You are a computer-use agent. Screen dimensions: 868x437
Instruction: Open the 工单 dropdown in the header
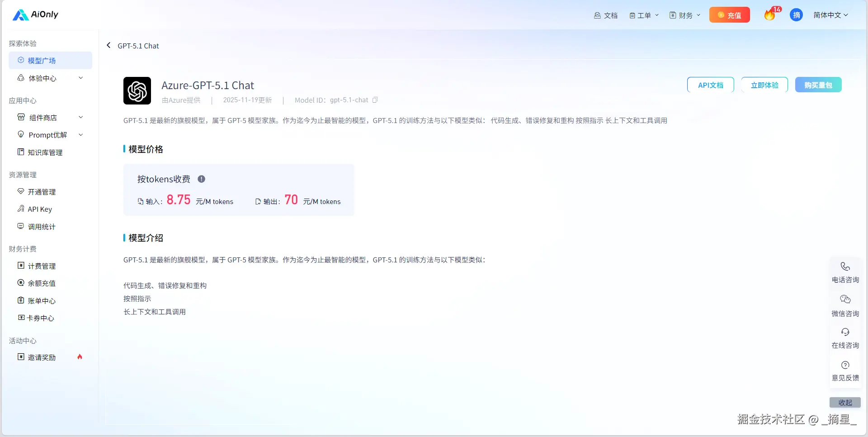pos(644,15)
